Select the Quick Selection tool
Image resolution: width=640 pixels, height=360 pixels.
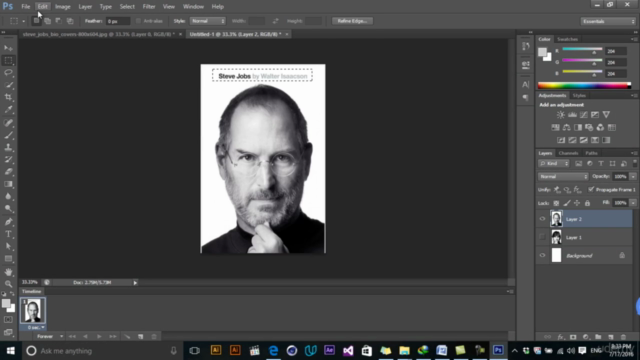(8, 85)
